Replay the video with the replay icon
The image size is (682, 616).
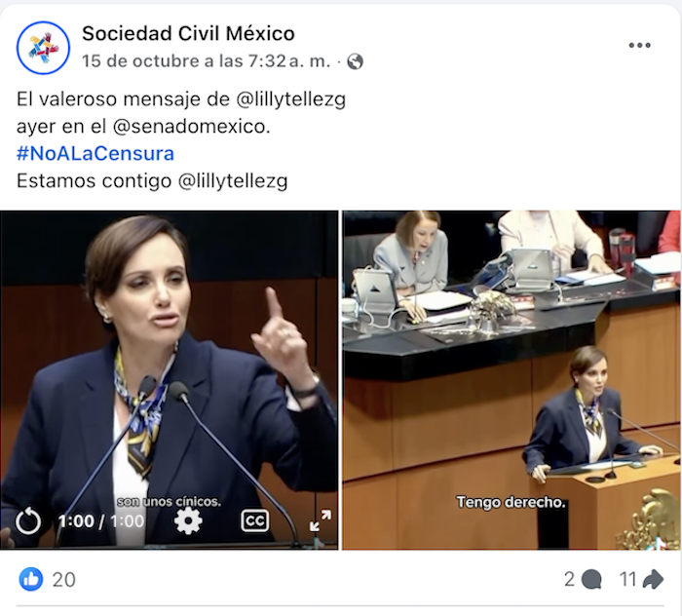[28, 520]
